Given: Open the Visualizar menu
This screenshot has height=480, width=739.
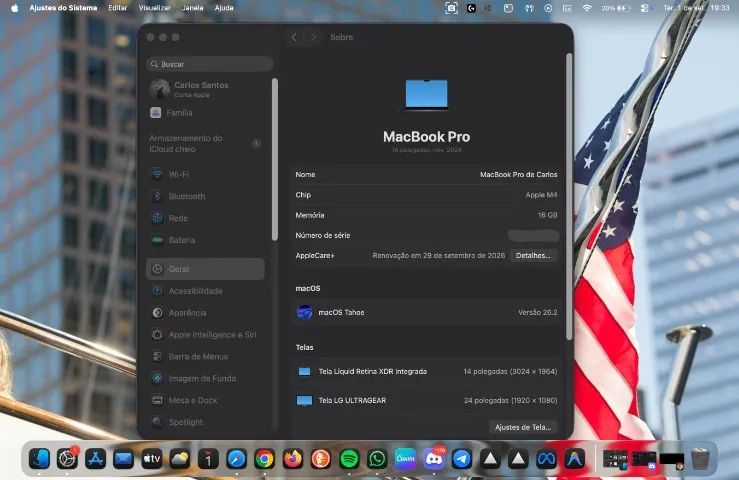Looking at the screenshot, I should [155, 8].
